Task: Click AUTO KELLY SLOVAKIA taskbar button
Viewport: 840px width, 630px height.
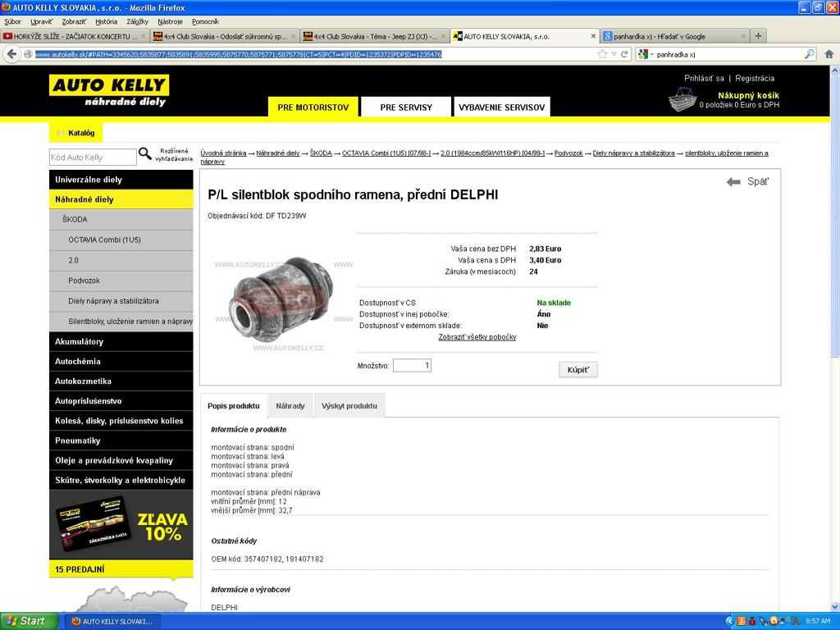Action: [x=113, y=622]
